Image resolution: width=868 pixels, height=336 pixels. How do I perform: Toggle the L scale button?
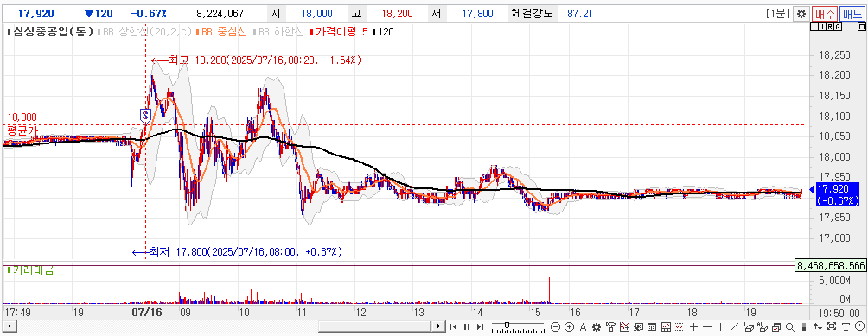tap(814, 27)
